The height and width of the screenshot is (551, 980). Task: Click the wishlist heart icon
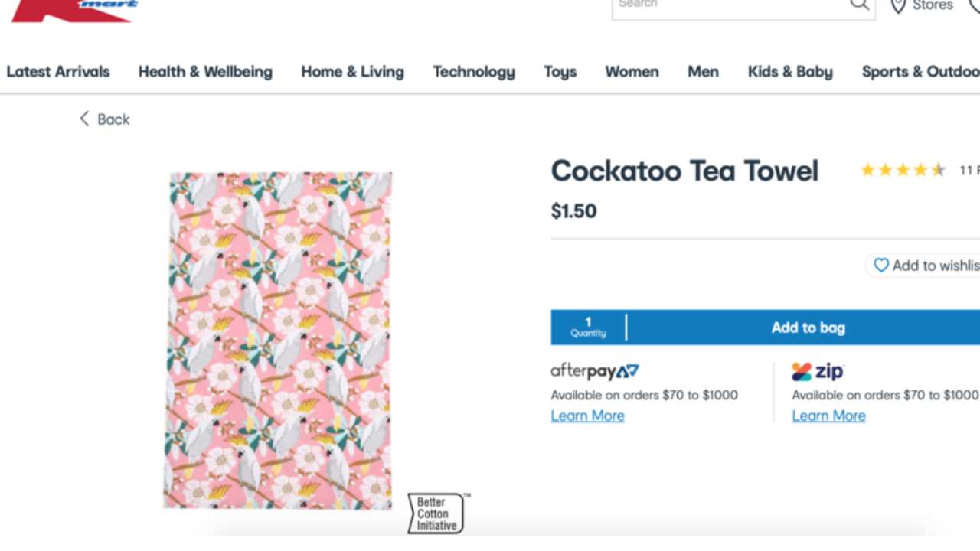881,266
